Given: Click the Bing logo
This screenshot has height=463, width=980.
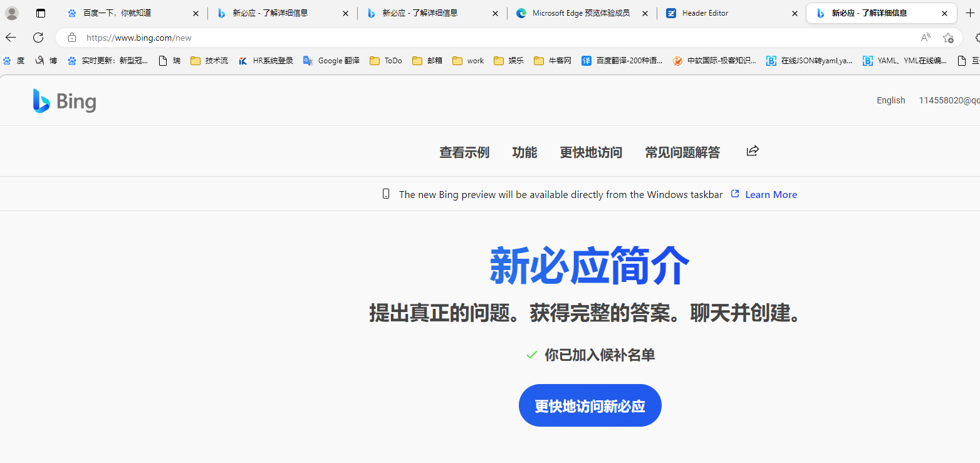Looking at the screenshot, I should [x=65, y=101].
